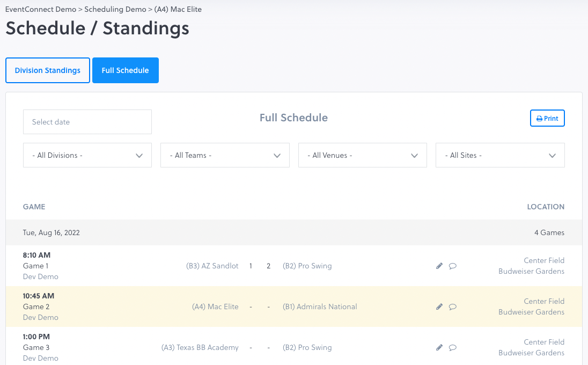588x365 pixels.
Task: Click the (A4) Mac Elite team in Game 2
Action: click(215, 306)
